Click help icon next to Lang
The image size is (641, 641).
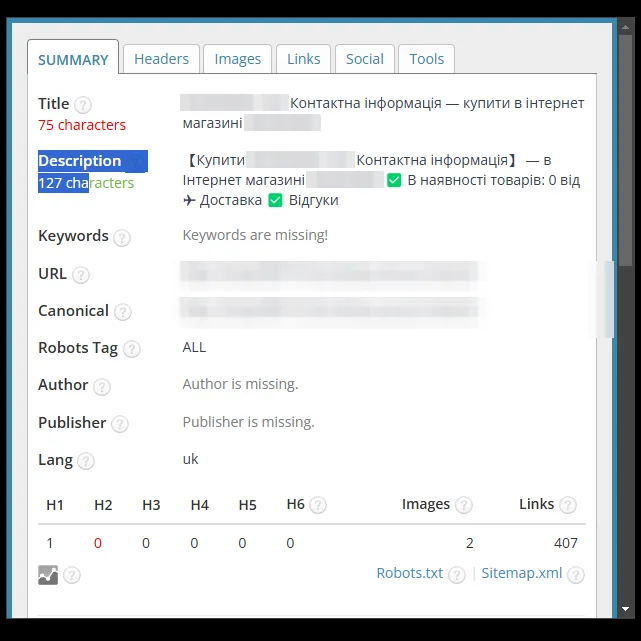coord(86,461)
